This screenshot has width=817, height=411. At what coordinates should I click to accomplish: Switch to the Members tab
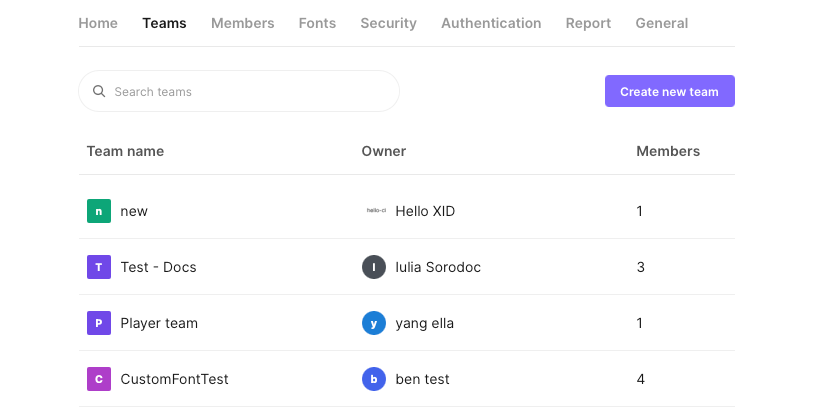pyautogui.click(x=242, y=23)
